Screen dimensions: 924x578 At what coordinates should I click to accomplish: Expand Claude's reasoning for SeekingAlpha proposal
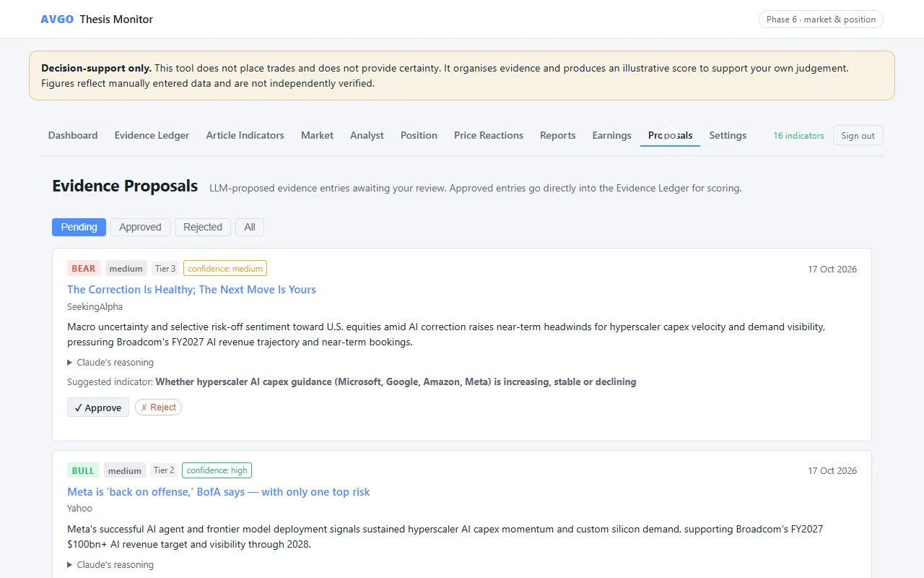point(110,363)
